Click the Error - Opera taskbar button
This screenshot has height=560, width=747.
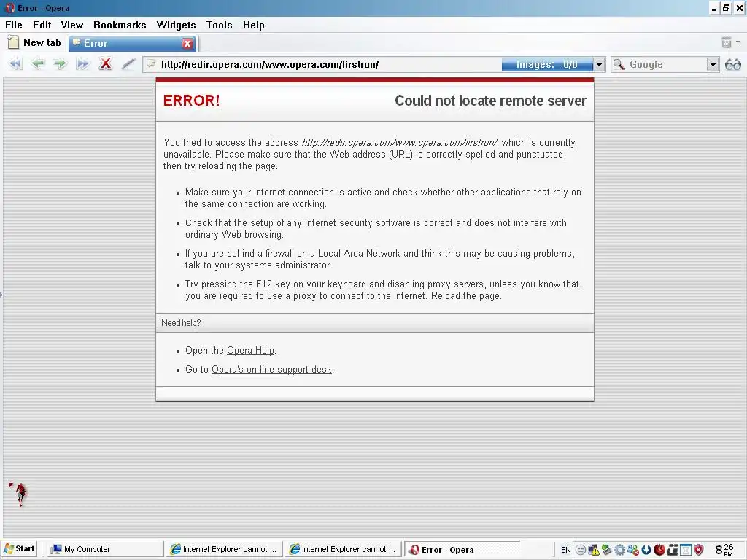(x=462, y=550)
